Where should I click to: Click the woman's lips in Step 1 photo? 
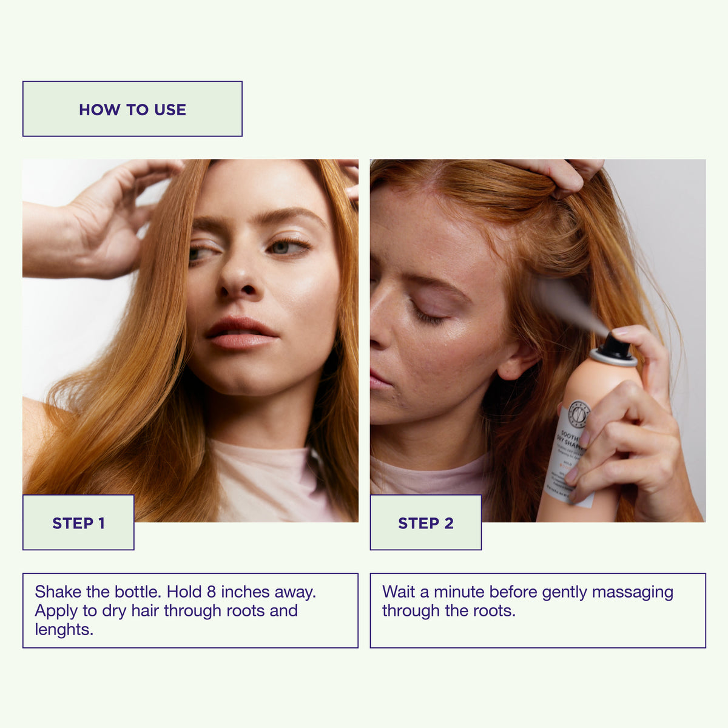(x=240, y=334)
